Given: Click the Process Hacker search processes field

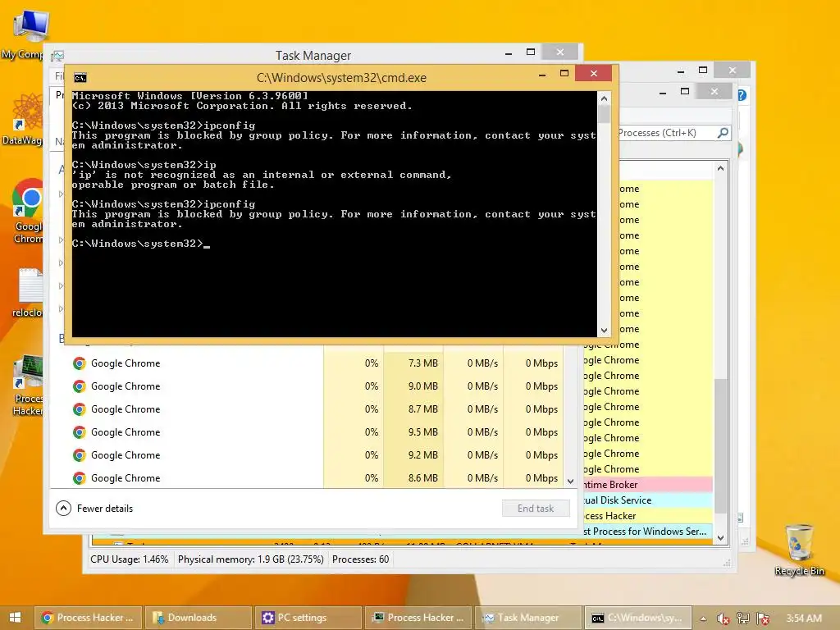Looking at the screenshot, I should point(665,132).
